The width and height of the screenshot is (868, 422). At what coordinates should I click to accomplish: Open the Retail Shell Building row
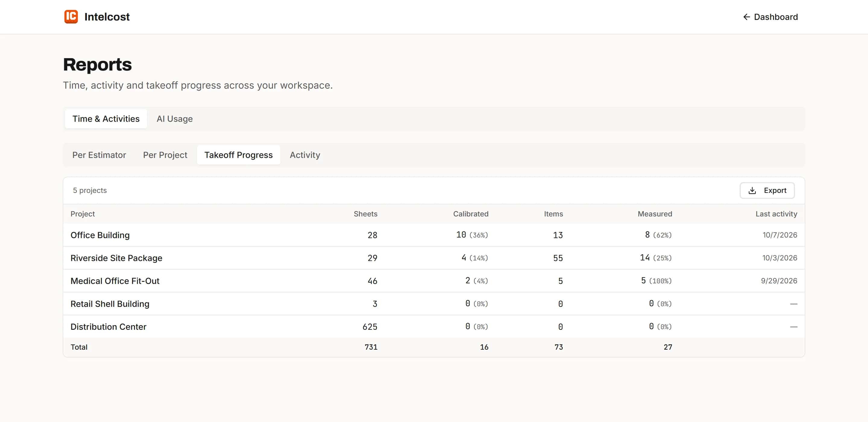(434, 304)
